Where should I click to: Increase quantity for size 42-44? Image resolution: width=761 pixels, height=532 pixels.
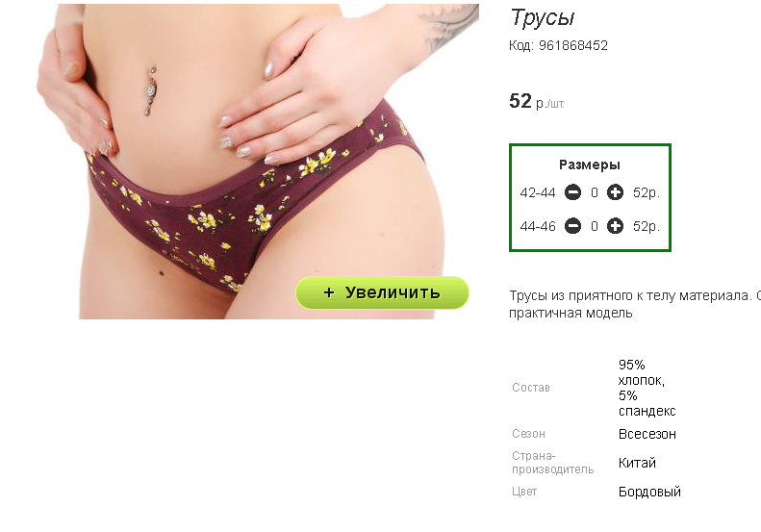[x=615, y=192]
